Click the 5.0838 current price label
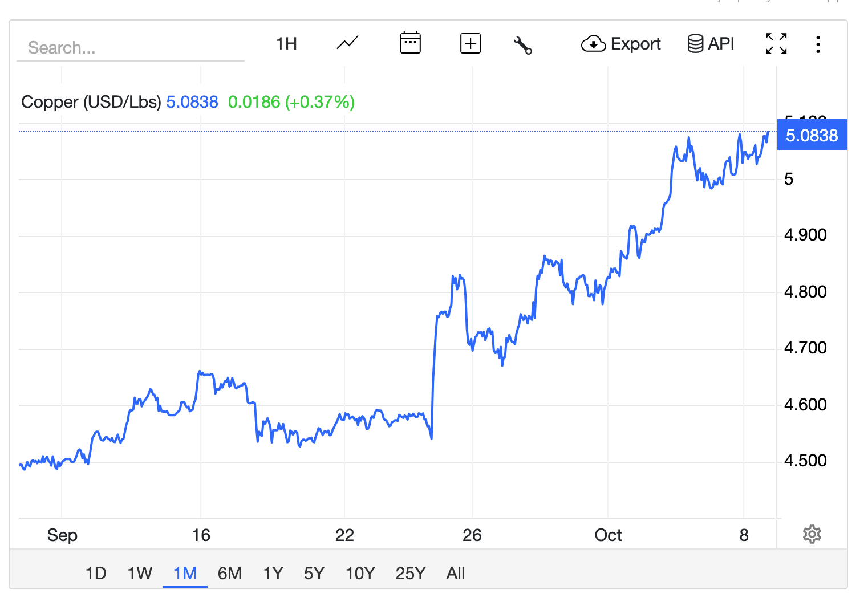The image size is (868, 610). click(x=812, y=136)
